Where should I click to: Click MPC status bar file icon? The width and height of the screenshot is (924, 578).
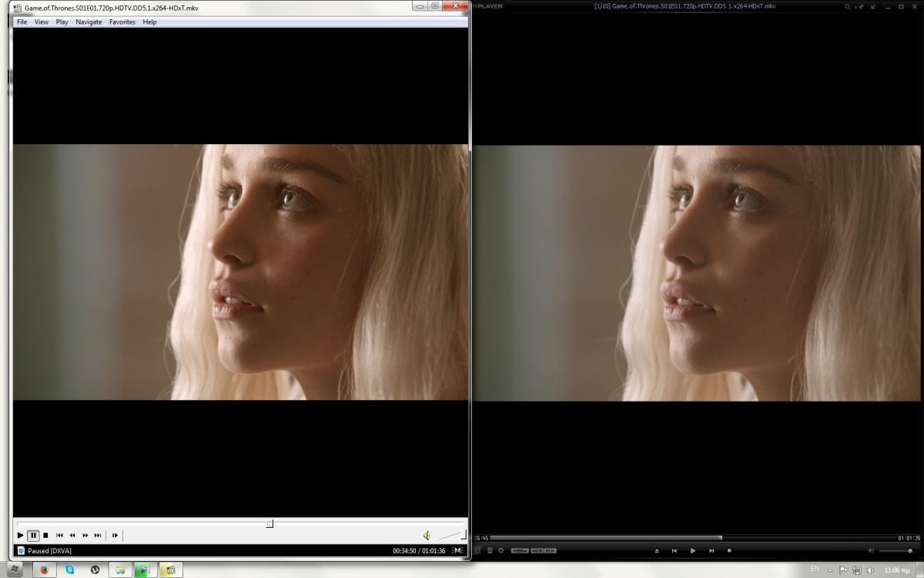[21, 551]
